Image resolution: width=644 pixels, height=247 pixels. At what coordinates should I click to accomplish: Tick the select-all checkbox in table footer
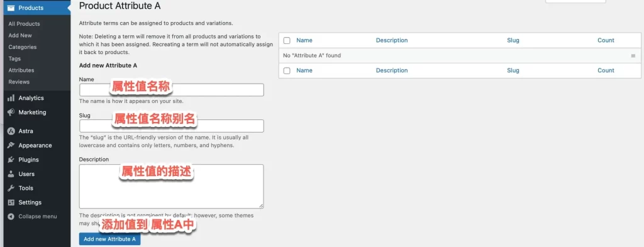pyautogui.click(x=287, y=70)
